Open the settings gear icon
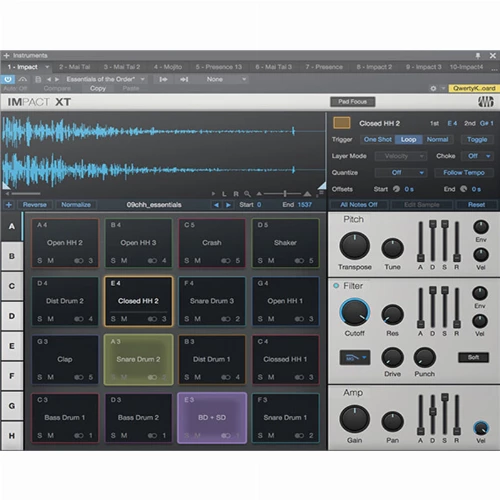This screenshot has height=500, width=500. point(433,88)
